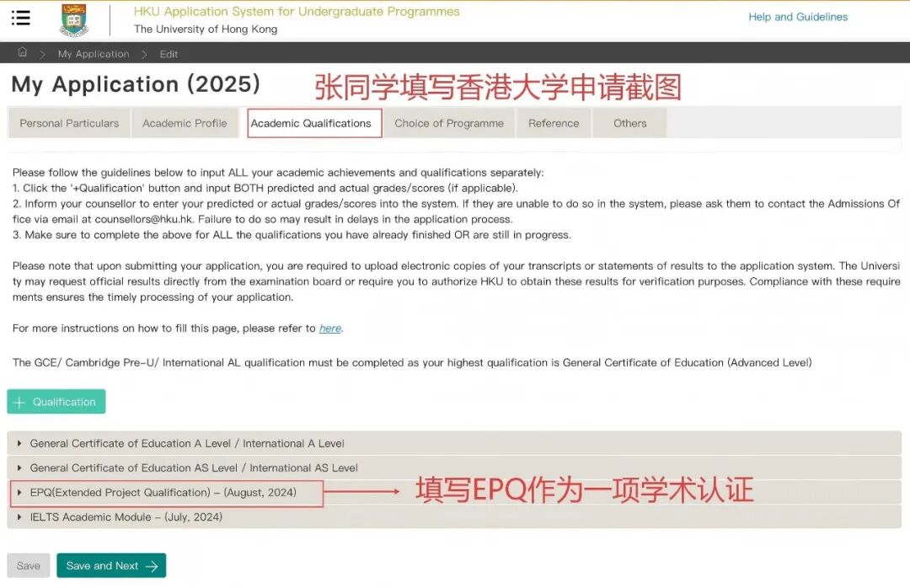910x588 pixels.
Task: Click the HKU university crest logo
Action: point(73,18)
